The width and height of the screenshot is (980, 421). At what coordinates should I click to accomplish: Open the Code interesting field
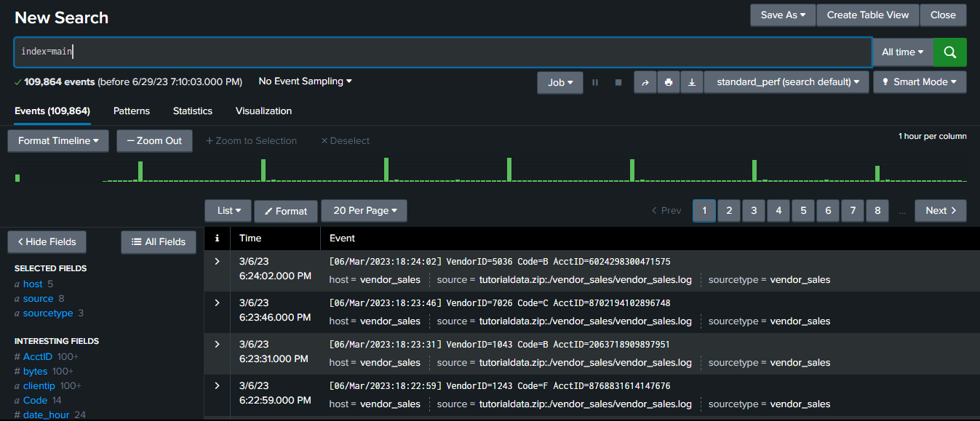(x=35, y=401)
